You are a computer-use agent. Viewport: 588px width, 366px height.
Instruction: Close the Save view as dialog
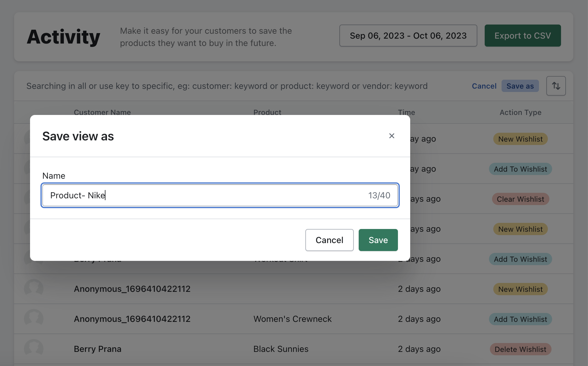(391, 136)
